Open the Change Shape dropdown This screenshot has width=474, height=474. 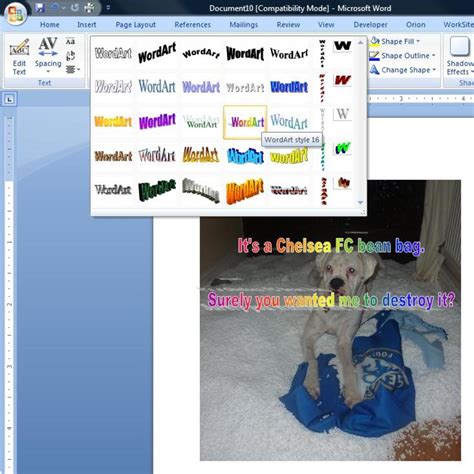click(x=403, y=70)
